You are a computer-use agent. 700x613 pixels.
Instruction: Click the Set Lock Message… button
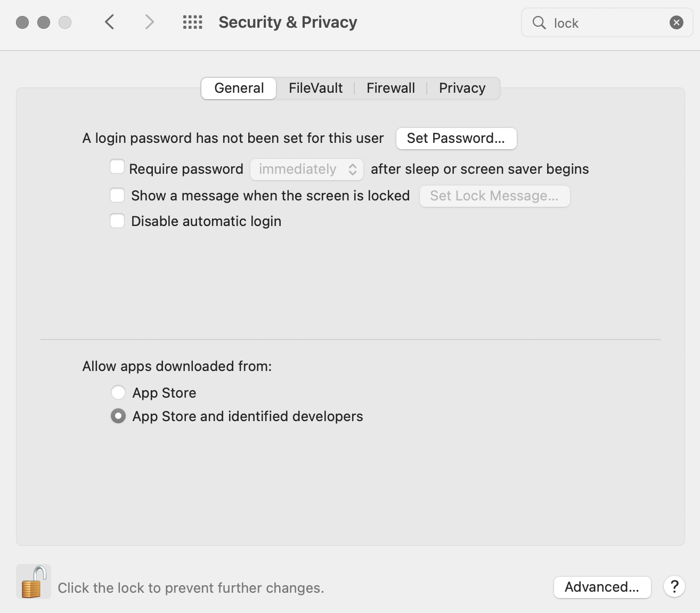click(x=494, y=196)
